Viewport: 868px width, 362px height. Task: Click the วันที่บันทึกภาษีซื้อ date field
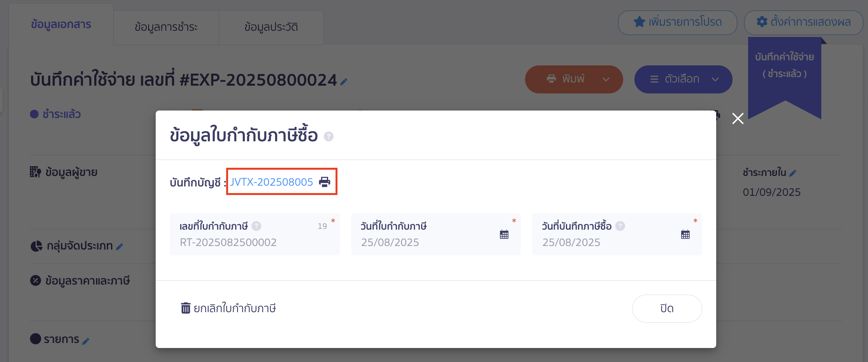click(617, 234)
